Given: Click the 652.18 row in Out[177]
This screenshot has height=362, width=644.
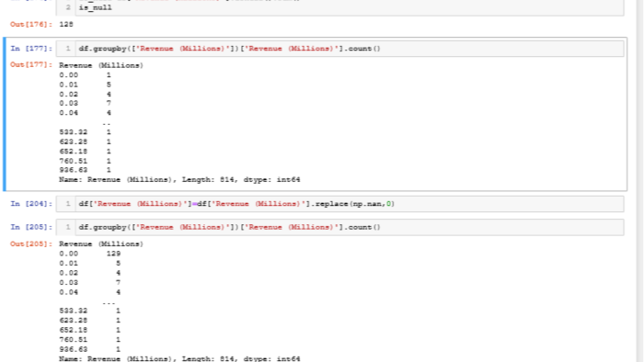Looking at the screenshot, I should [x=85, y=152].
